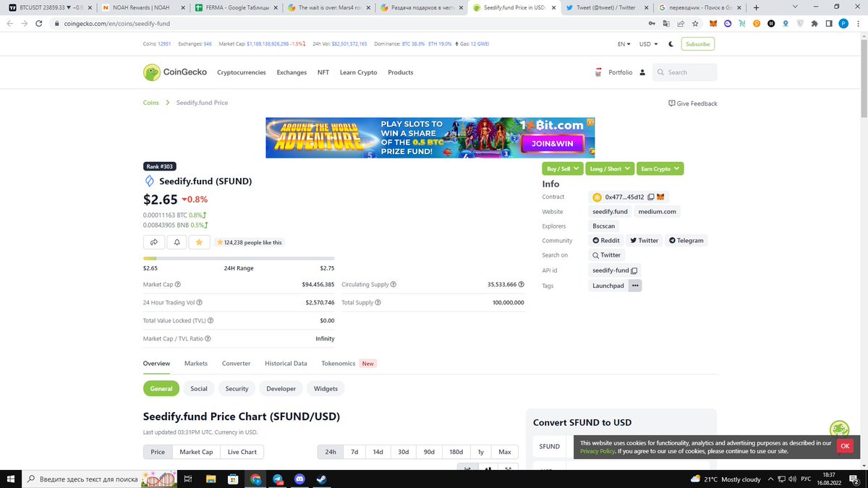Image resolution: width=868 pixels, height=488 pixels.
Task: Open the Total Value Locked (TVL) help icon
Action: tap(210, 320)
